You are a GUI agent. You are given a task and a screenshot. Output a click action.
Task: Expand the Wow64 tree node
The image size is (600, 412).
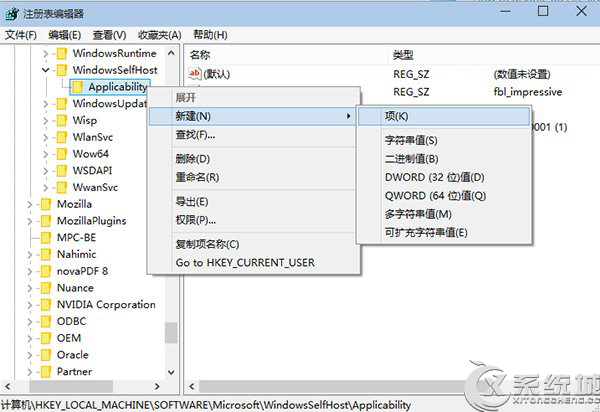[46, 155]
